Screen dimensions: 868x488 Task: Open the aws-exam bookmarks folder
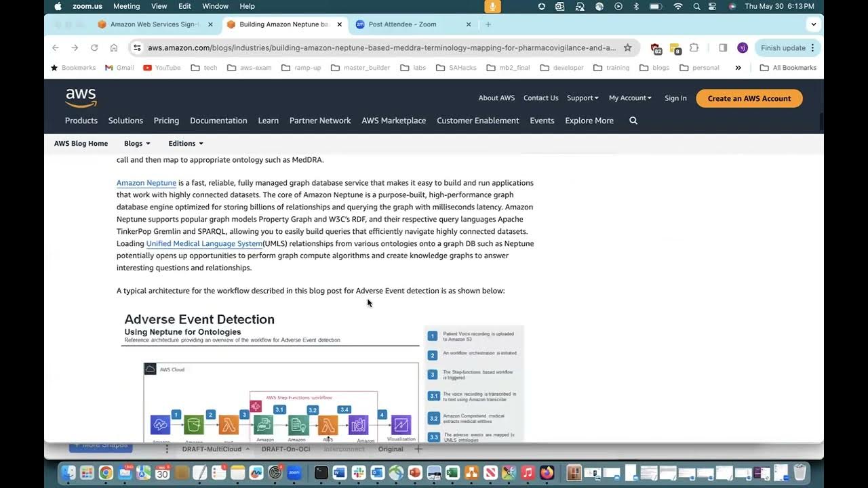click(x=250, y=68)
